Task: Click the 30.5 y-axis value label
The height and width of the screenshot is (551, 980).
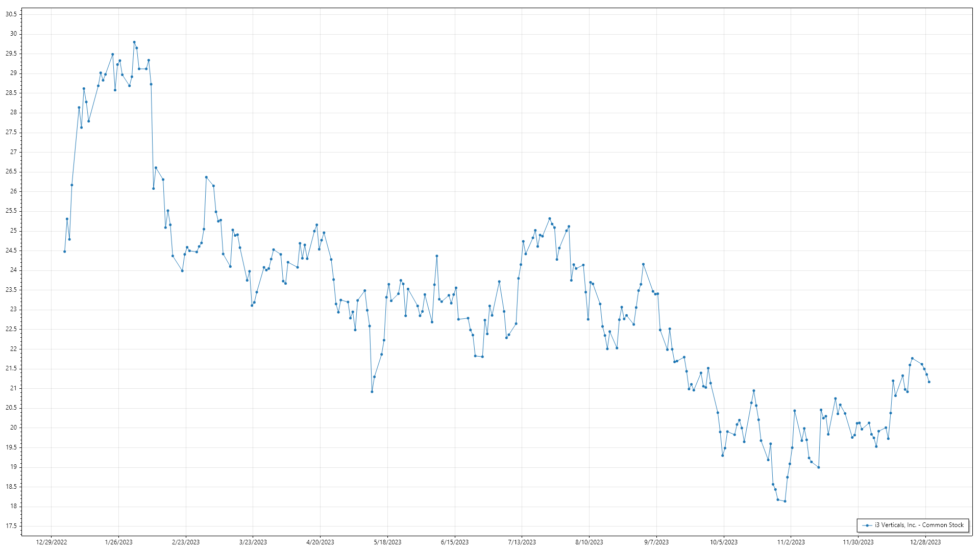Action: 11,14
